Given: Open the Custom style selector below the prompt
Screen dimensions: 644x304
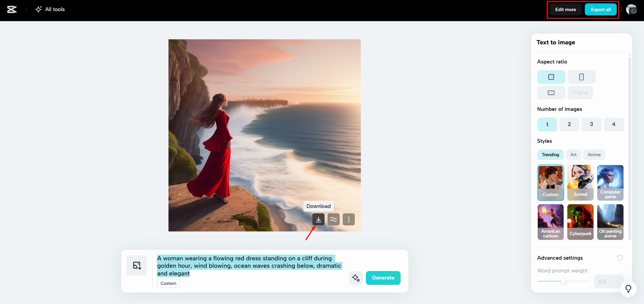Looking at the screenshot, I should point(168,283).
